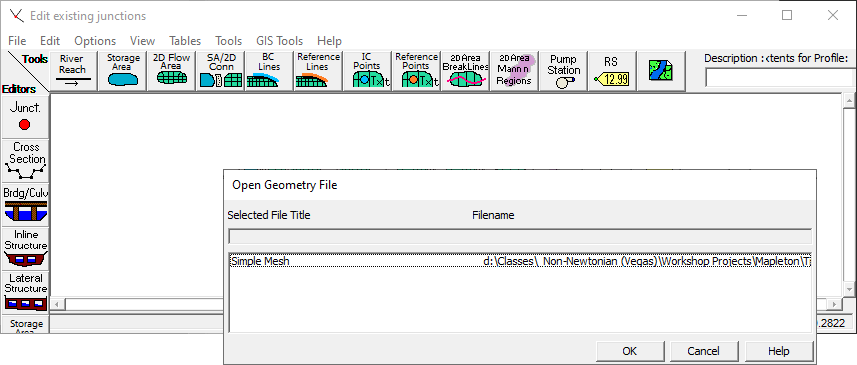Select the IC Points tool
Viewport: 857px width, 365px height.
pyautogui.click(x=367, y=70)
